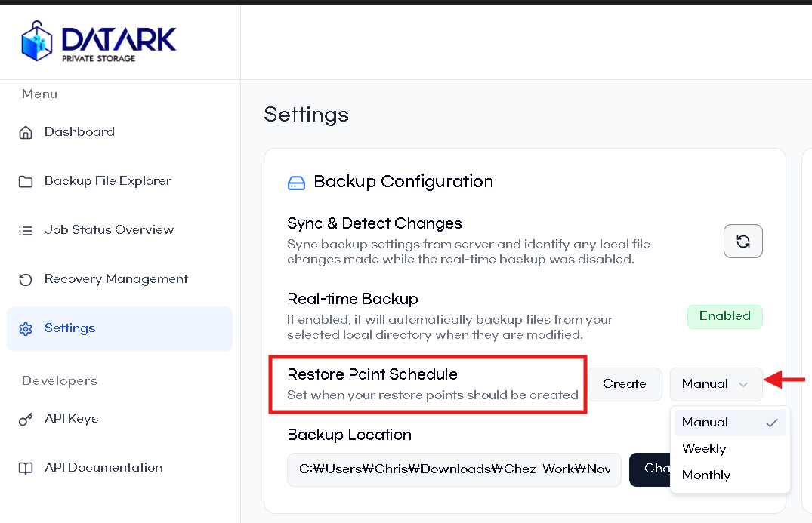This screenshot has width=812, height=523.
Task: Click the API Documentation book icon
Action: pos(26,469)
